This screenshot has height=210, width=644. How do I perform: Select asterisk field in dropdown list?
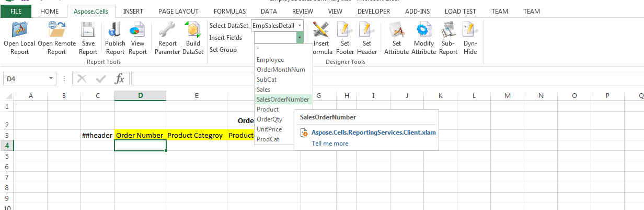[x=283, y=50]
